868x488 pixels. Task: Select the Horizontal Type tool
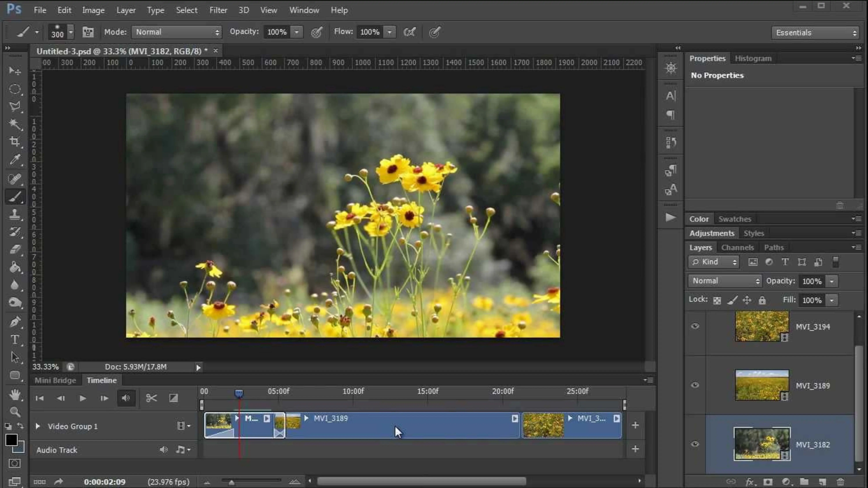tap(14, 340)
